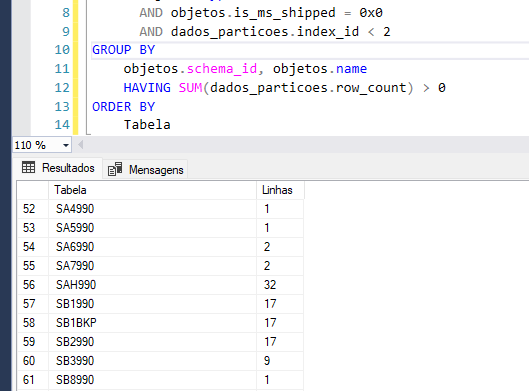
Task: Click Tabela text in line 14
Action: click(147, 125)
